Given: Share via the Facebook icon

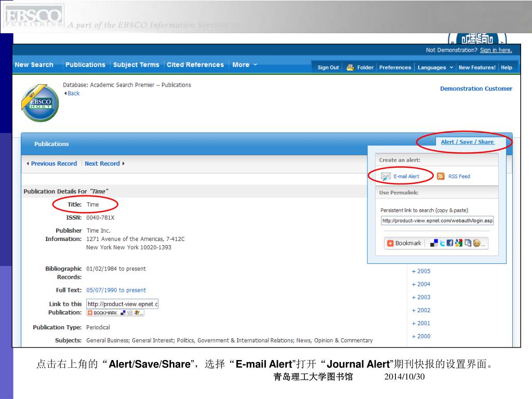Looking at the screenshot, I should pos(450,243).
